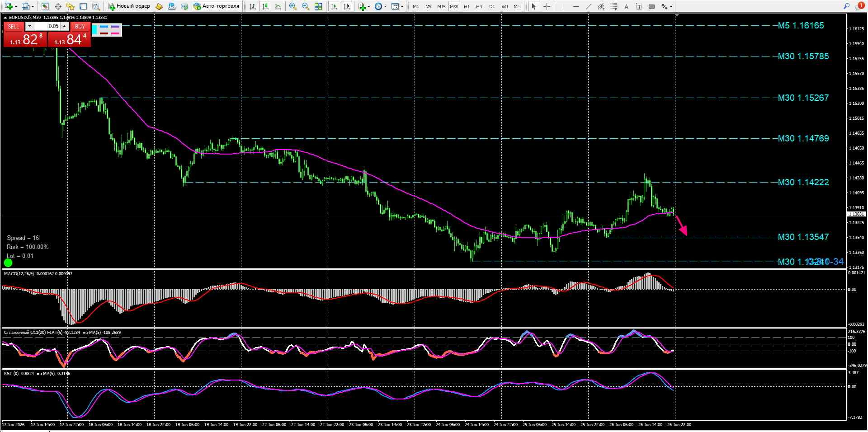The width and height of the screenshot is (868, 432).
Task: Tile chart windows icon
Action: (x=318, y=6)
